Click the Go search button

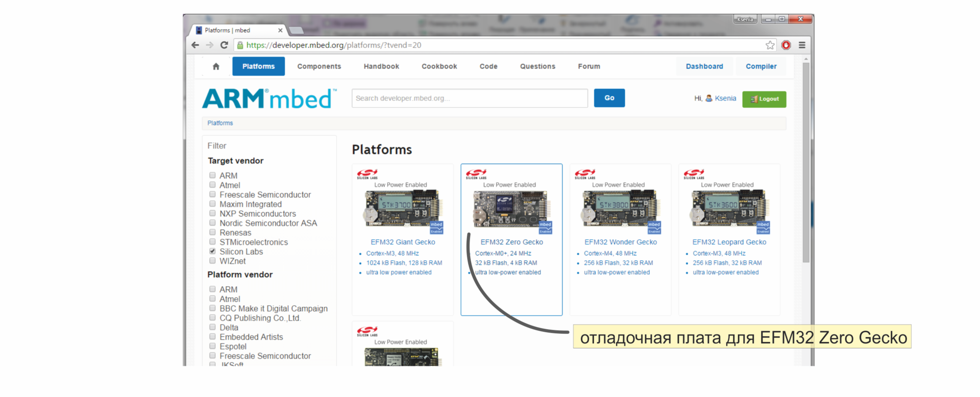tap(609, 98)
